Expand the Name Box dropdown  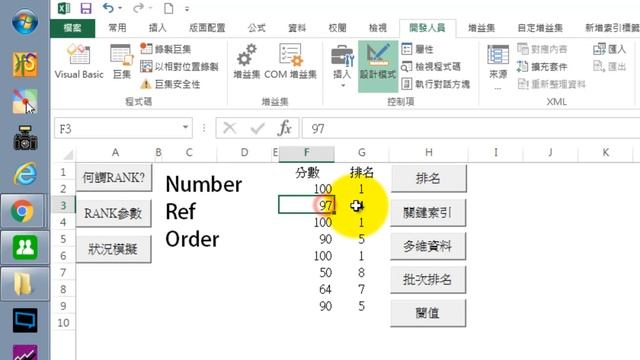[185, 127]
